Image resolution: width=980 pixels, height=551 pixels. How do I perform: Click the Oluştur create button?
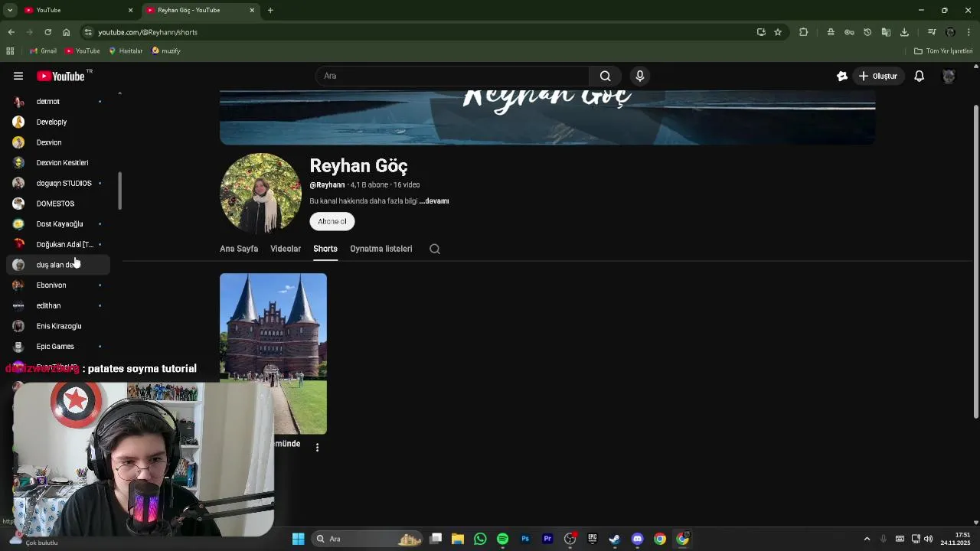click(x=878, y=76)
